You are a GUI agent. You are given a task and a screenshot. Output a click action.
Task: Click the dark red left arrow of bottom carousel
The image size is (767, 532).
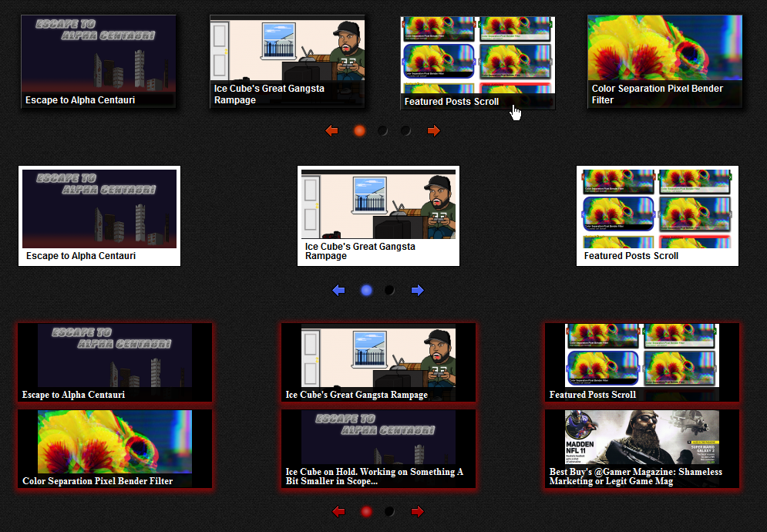pyautogui.click(x=338, y=512)
